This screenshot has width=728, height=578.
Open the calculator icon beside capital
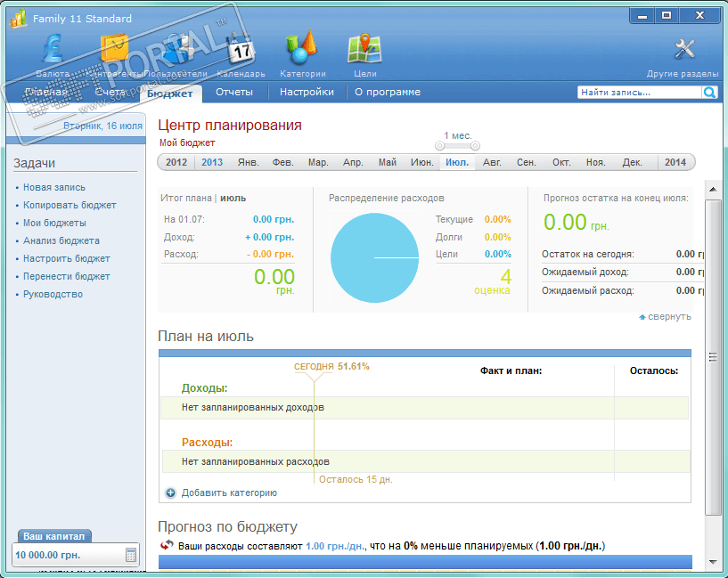(x=131, y=555)
